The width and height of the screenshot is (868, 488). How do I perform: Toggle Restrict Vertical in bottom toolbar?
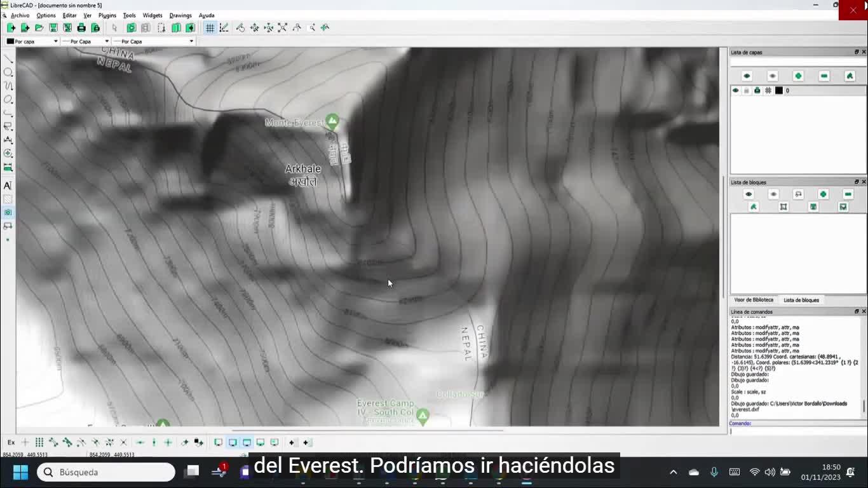click(154, 442)
